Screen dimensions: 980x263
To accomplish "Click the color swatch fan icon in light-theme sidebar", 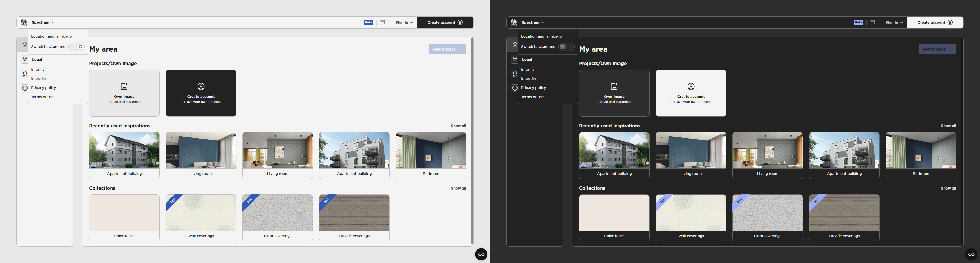I will pyautogui.click(x=25, y=74).
